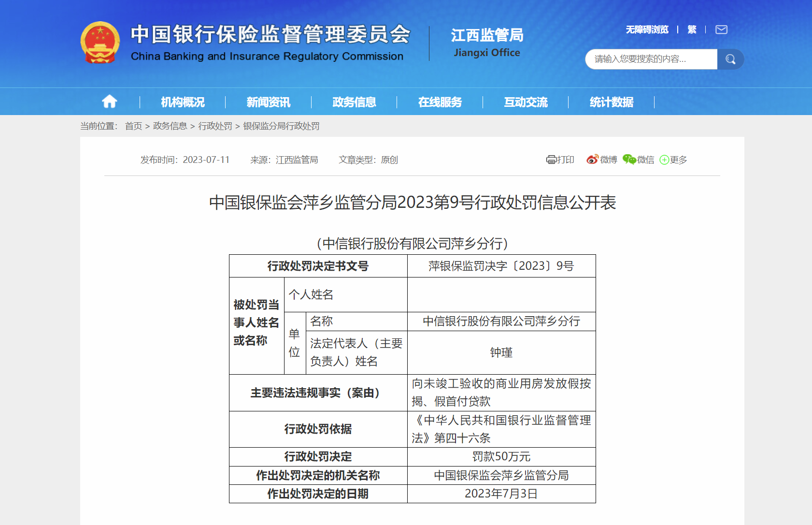Click source text 来源: 江西监管局
The height and width of the screenshot is (525, 812).
tap(284, 160)
